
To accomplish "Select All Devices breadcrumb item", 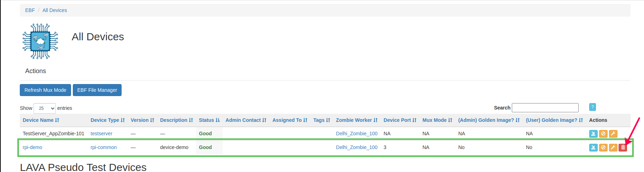I will pos(54,10).
